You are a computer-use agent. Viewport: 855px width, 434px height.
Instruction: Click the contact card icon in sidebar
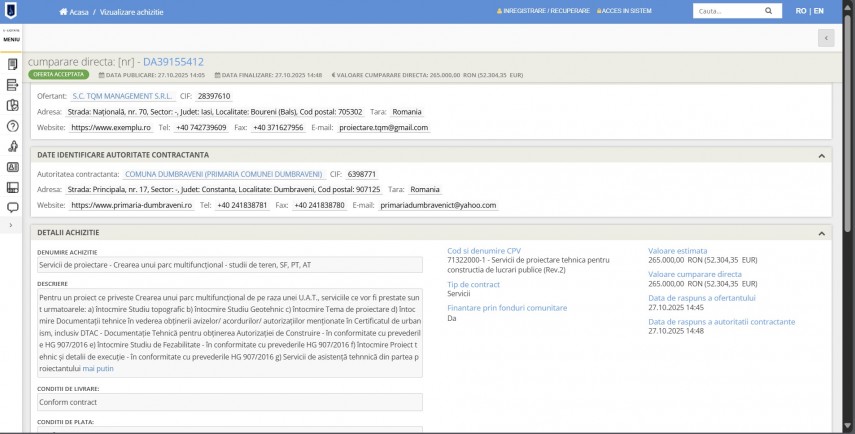point(13,167)
